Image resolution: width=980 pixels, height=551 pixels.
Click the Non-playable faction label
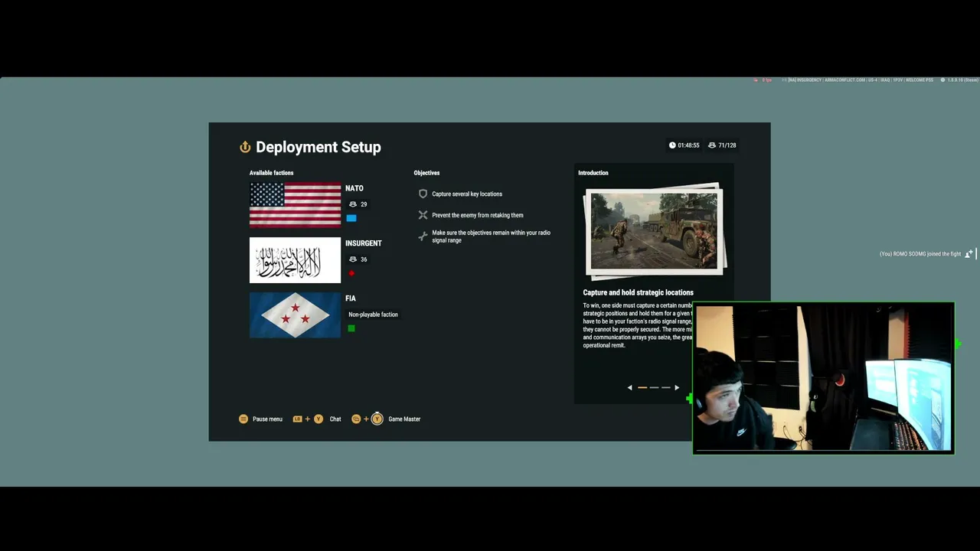373,315
